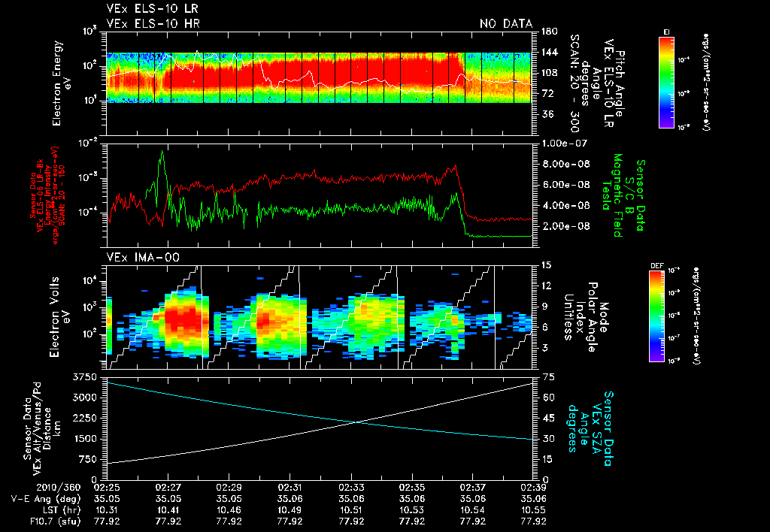Select the 'VEx IMA-00' panel title
Image resolution: width=770 pixels, height=532 pixels.
pos(143,257)
